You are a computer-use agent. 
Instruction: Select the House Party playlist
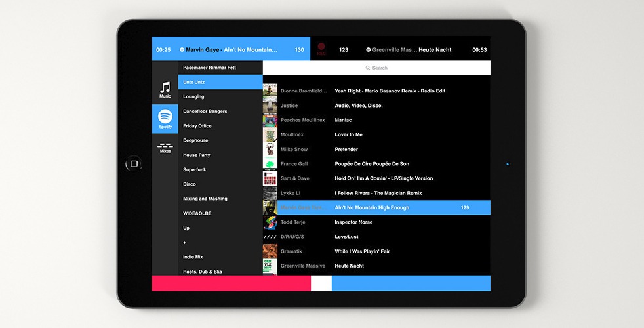pos(220,155)
